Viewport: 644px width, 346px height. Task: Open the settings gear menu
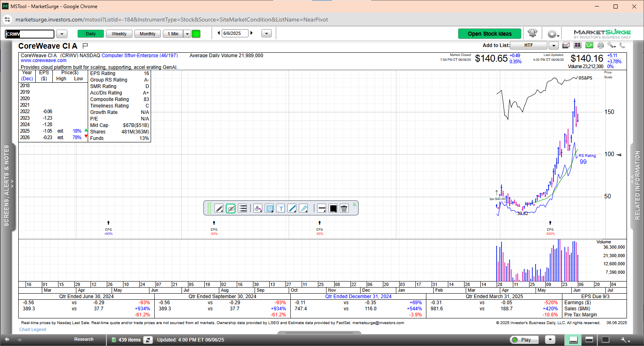[x=553, y=34]
